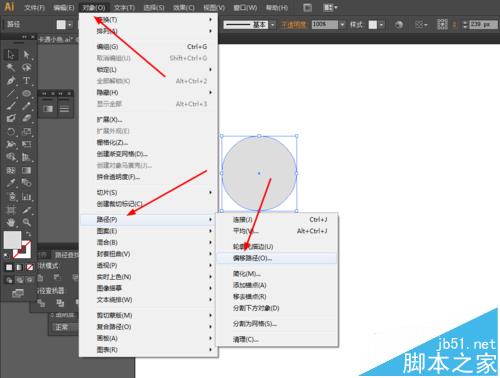
Task: Select the Rotate tool
Action: point(11,132)
